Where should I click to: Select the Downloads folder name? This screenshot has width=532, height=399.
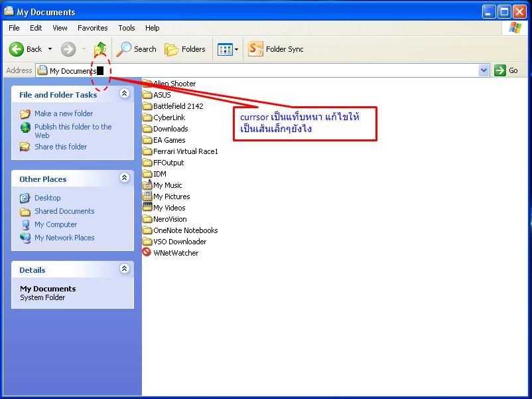click(170, 129)
